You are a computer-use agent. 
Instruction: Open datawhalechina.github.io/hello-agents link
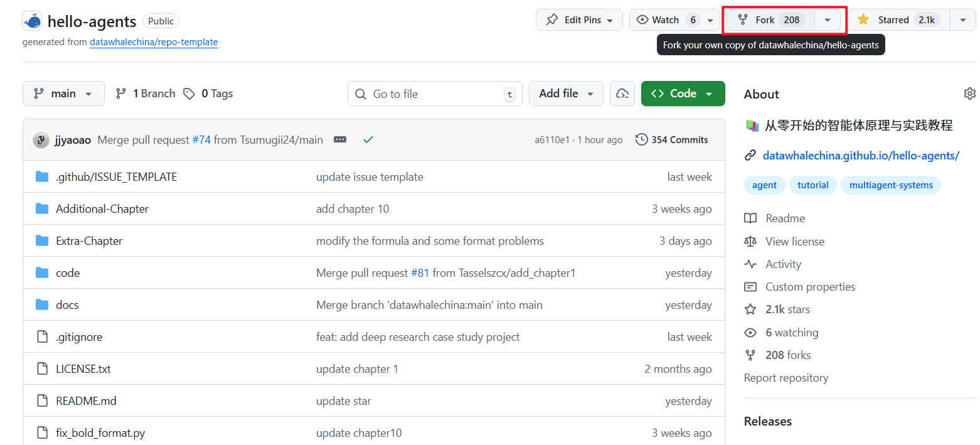tap(860, 156)
